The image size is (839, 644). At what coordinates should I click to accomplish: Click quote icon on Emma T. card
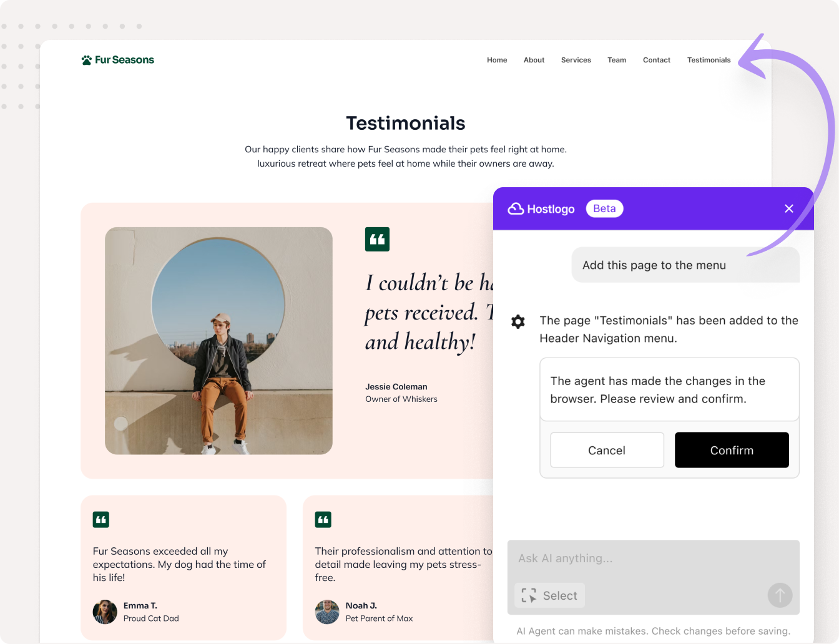tap(101, 519)
